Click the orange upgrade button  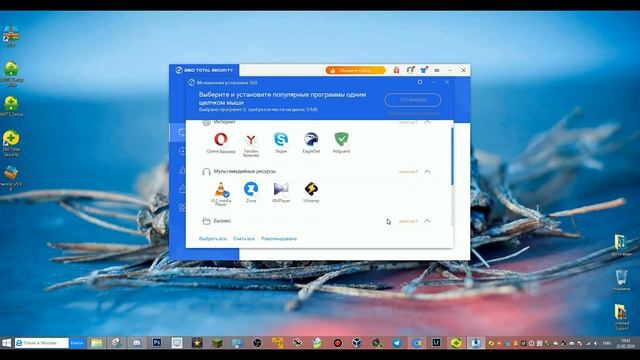[x=355, y=70]
